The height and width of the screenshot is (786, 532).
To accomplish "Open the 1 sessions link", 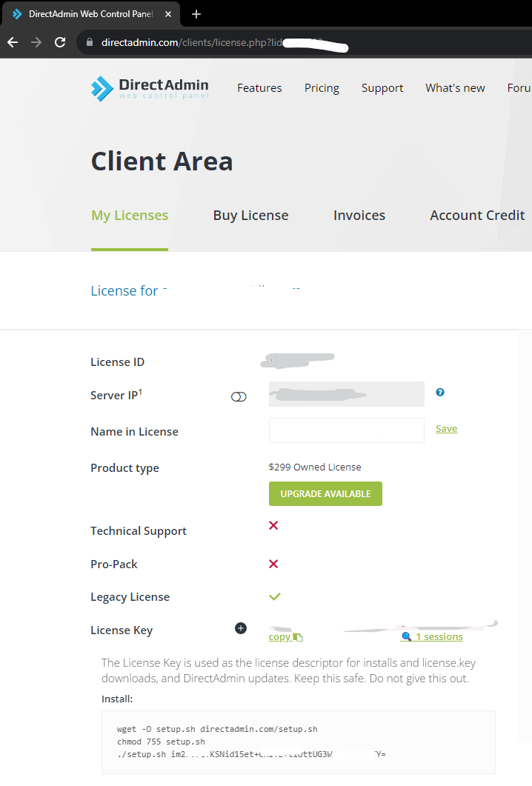I will (432, 636).
